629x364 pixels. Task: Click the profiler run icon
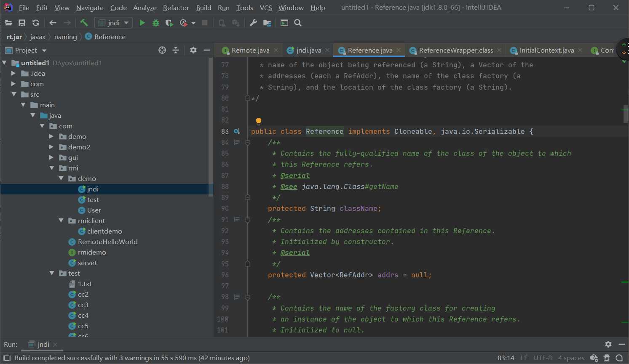[183, 23]
